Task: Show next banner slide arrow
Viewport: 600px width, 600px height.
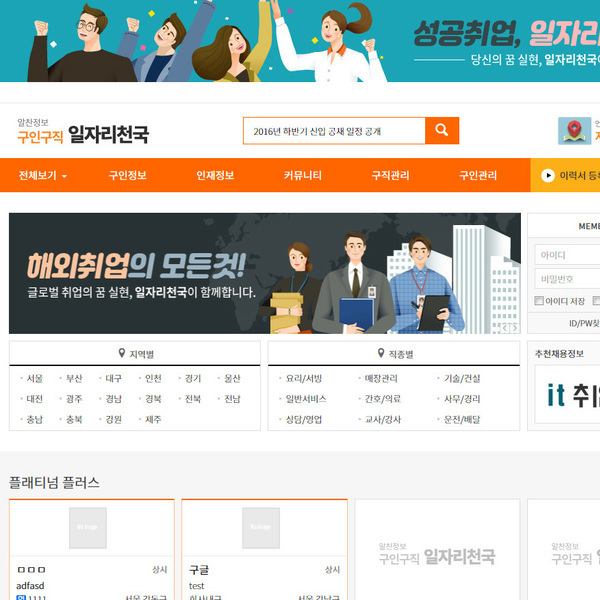Action: 515,328
